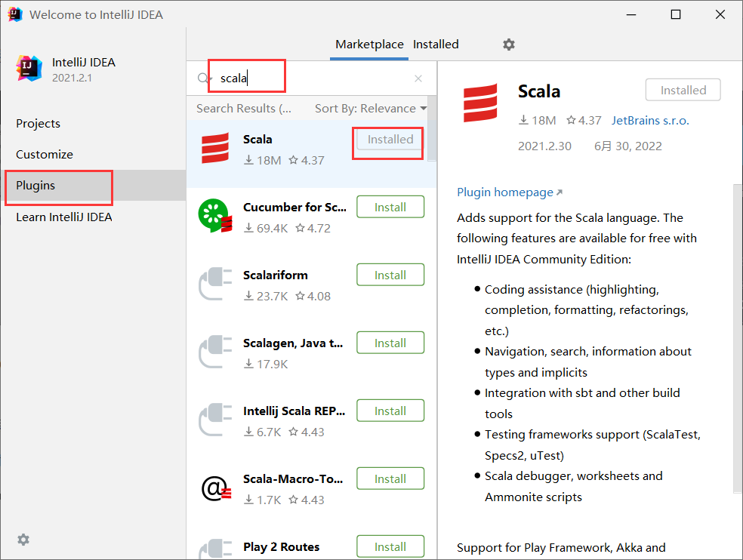
Task: Click the 6月 30, 2022 release date
Action: pyautogui.click(x=628, y=146)
